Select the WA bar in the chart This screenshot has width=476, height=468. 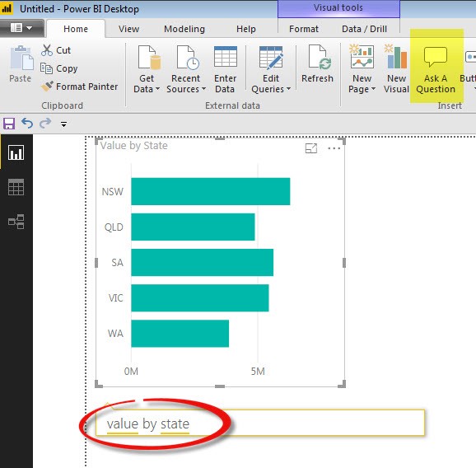point(180,334)
